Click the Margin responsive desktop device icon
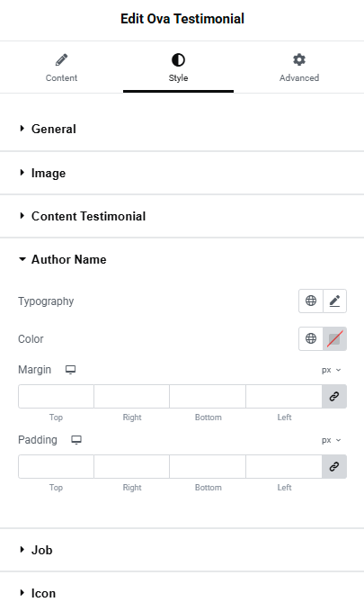The image size is (364, 611). (x=70, y=370)
